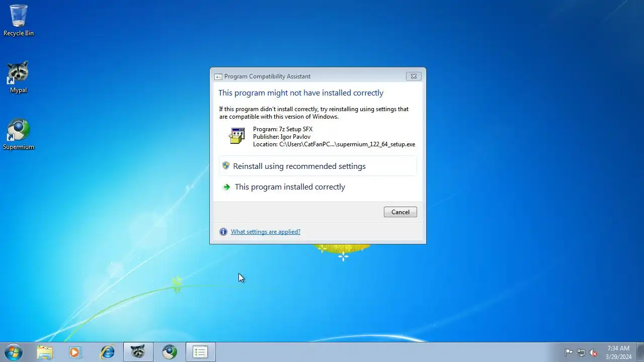
Task: Switch to Mypal raccoon taskbar button
Action: click(x=138, y=352)
